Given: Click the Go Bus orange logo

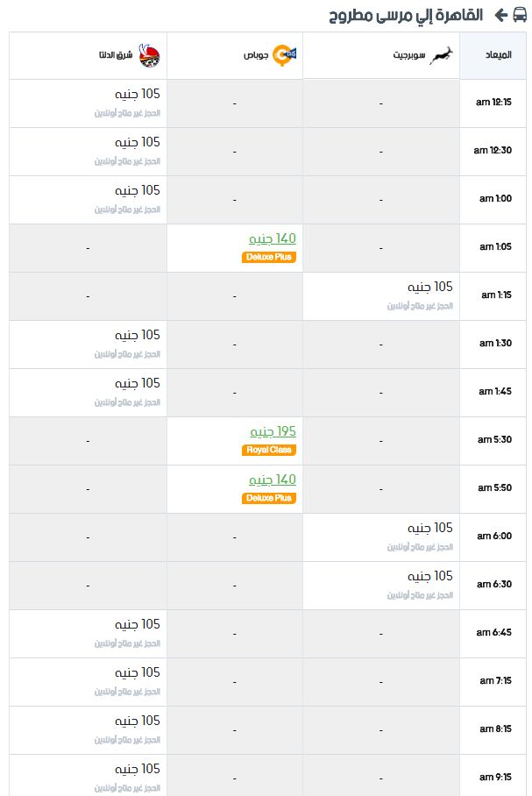Looking at the screenshot, I should 284,55.
